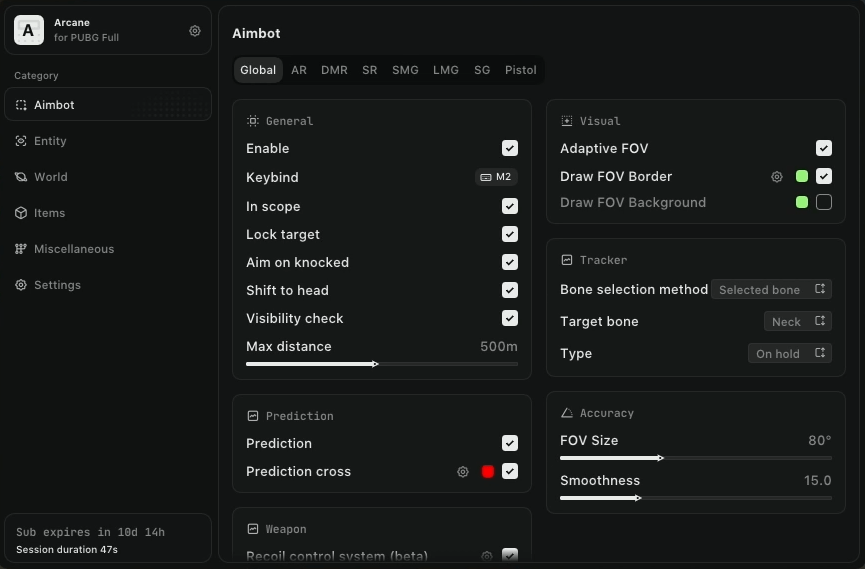Image resolution: width=865 pixels, height=569 pixels.
Task: Open gear options for Prediction cross
Action: coord(463,472)
